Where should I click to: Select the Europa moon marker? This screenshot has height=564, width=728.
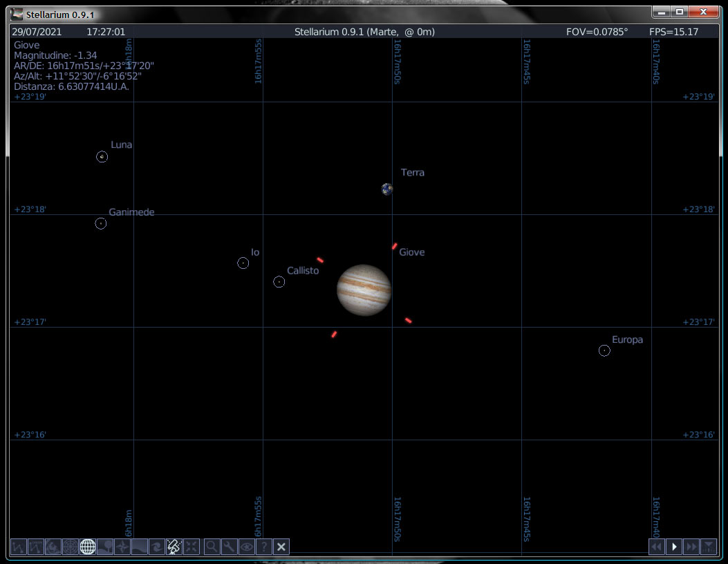tap(604, 350)
